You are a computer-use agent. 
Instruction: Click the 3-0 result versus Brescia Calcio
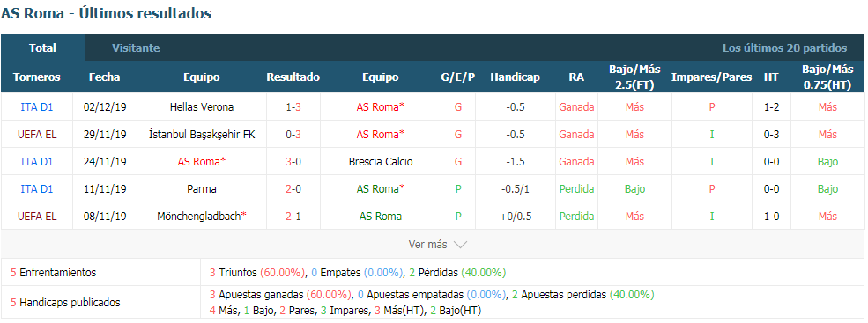coord(293,162)
